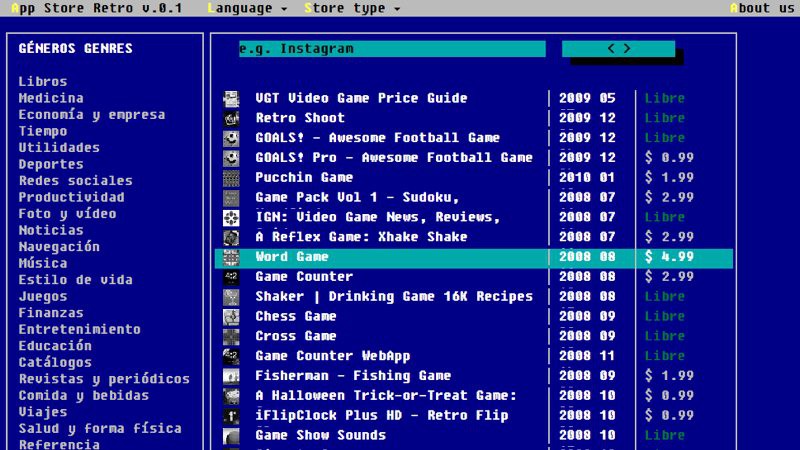
Task: Select the Tiempo genre
Action: [43, 131]
